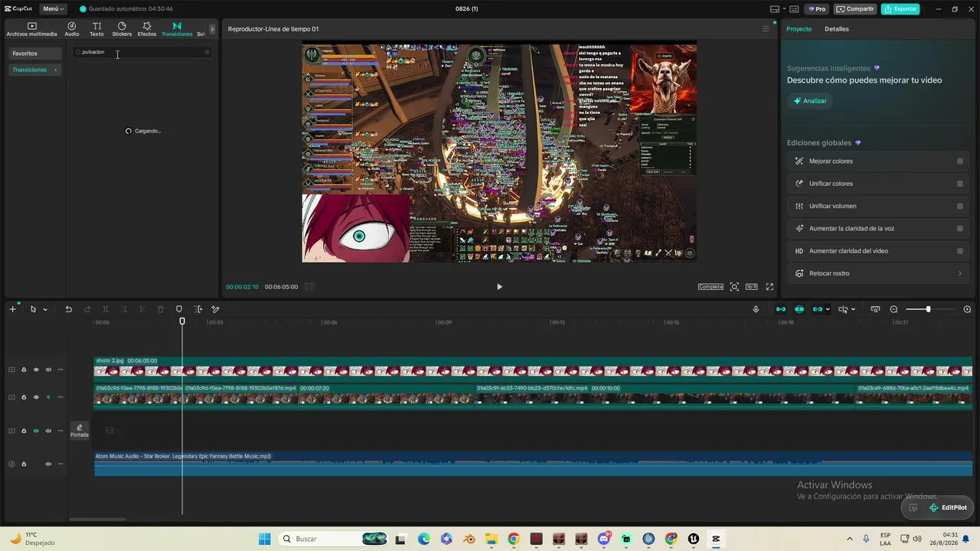Image resolution: width=980 pixels, height=551 pixels.
Task: Expand the pointer tool dropdown arrow
Action: (x=45, y=309)
